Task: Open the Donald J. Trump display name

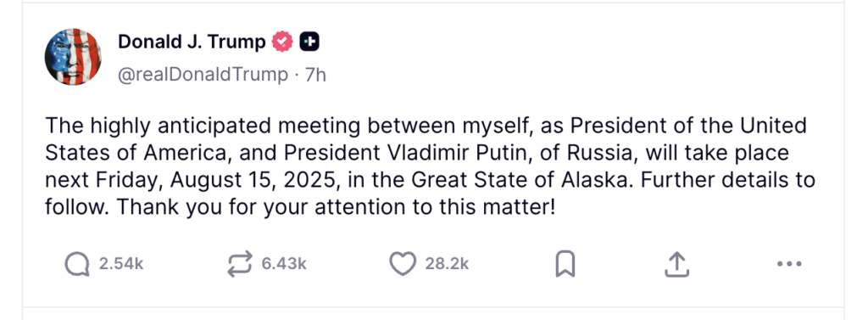Action: [192, 42]
